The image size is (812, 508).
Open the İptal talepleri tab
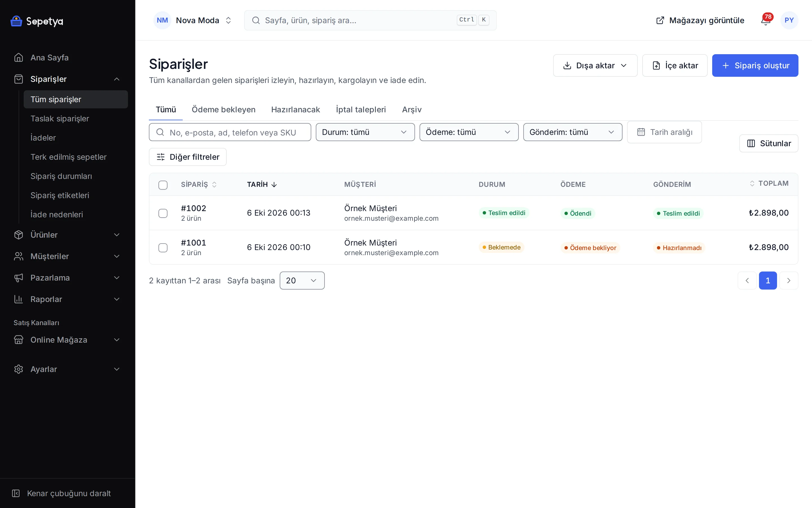361,110
